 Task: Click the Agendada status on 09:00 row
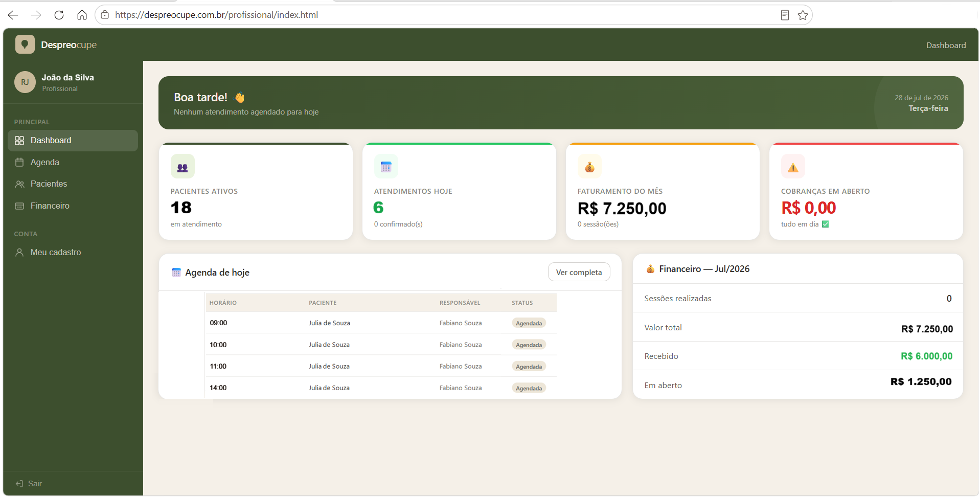529,323
